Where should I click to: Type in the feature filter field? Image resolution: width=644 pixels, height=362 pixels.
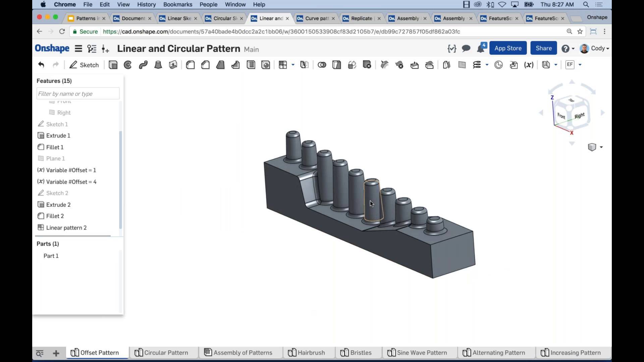[x=77, y=94]
